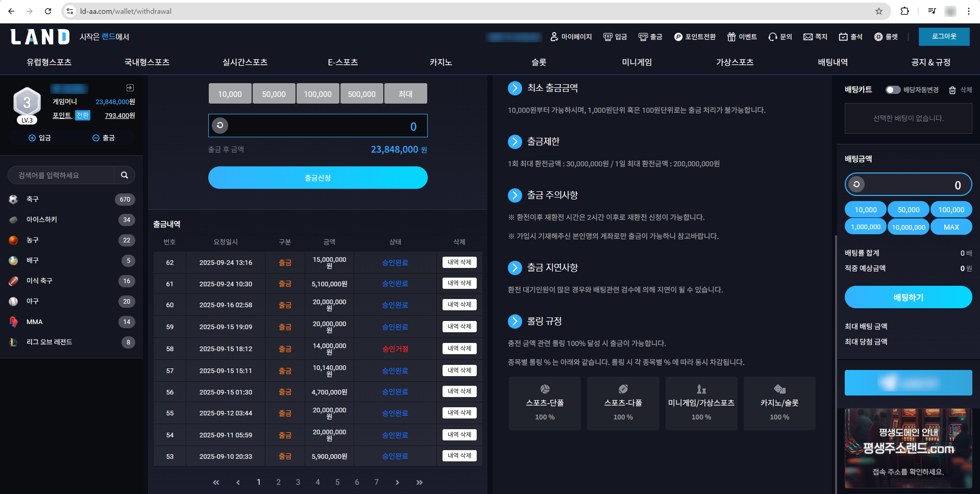Open the 실시간스포츠 menu
Image resolution: width=980 pixels, height=494 pixels.
[x=245, y=62]
